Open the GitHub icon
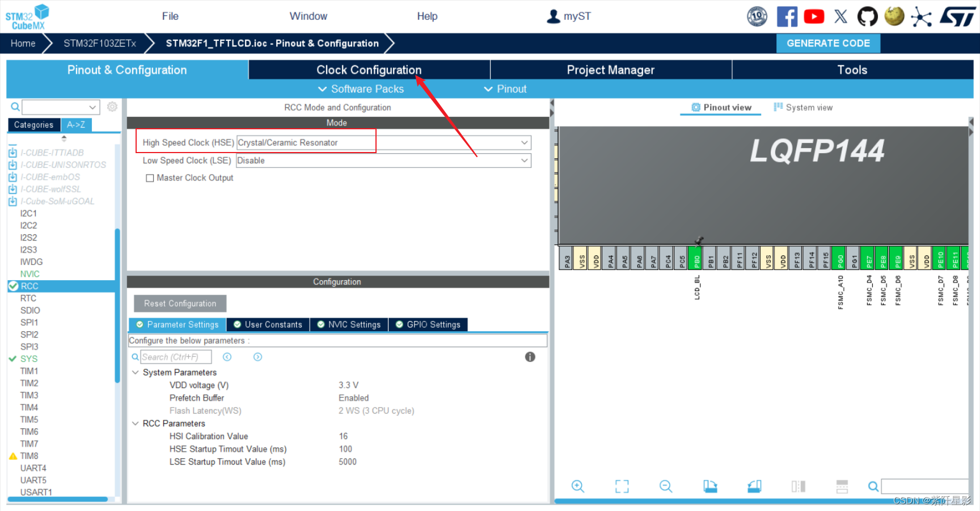Screen dimensions: 980x511 (867, 16)
